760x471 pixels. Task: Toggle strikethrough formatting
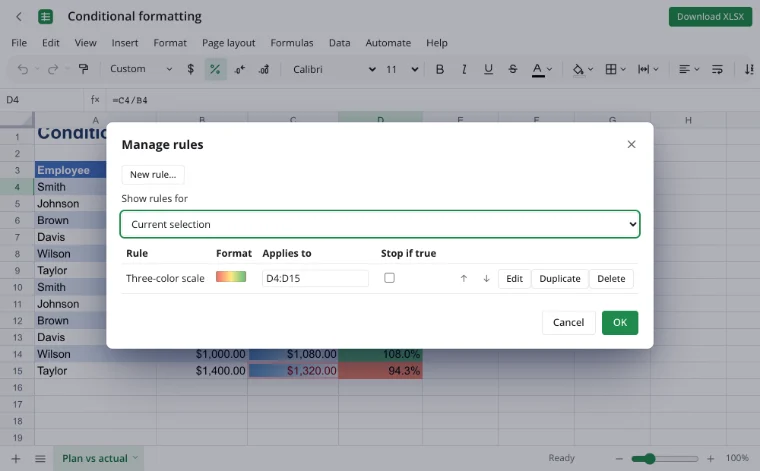coord(513,69)
